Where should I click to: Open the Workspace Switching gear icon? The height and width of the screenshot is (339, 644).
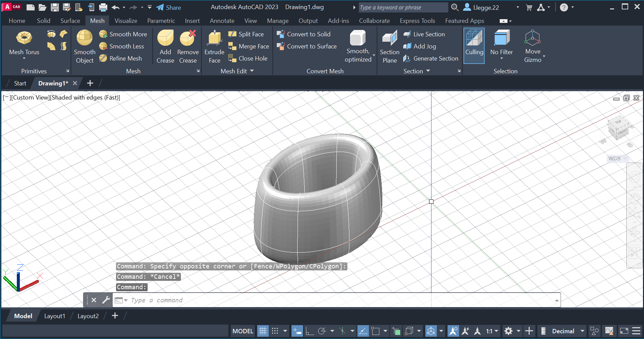[508, 331]
